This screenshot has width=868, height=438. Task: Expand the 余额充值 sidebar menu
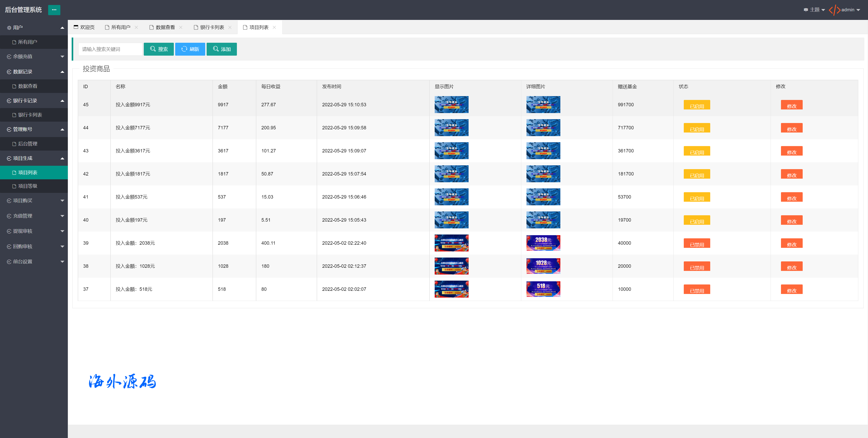(33, 57)
